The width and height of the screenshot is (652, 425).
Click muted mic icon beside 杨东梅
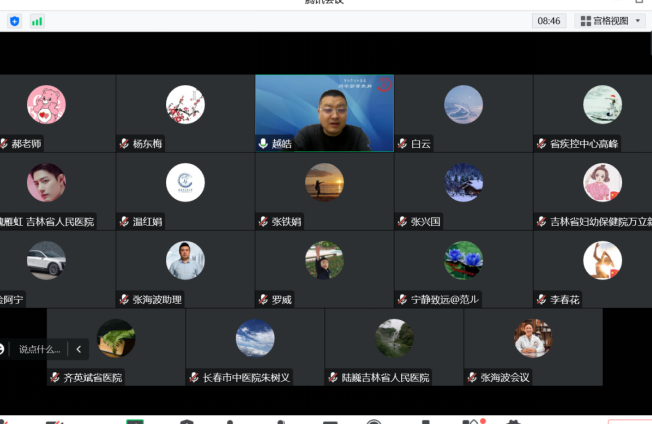124,144
